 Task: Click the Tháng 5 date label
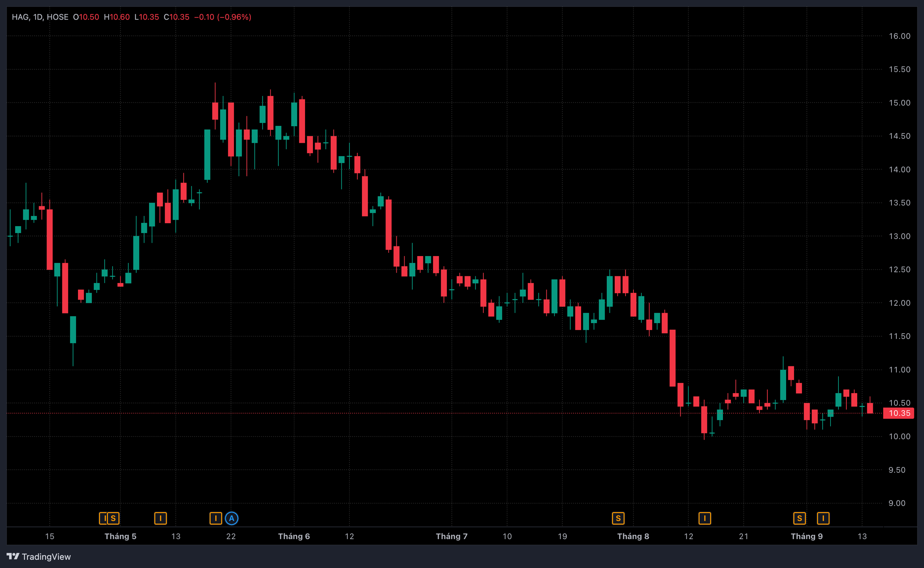coord(120,536)
